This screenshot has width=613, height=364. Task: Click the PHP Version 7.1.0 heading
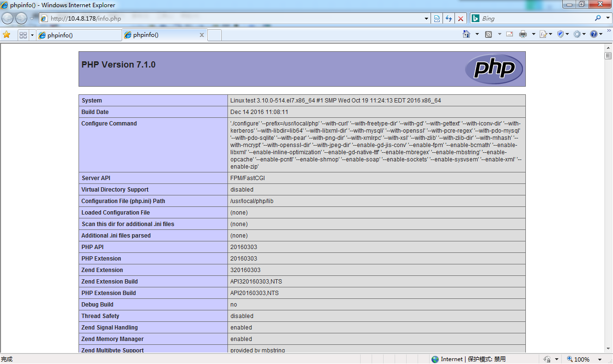[x=118, y=65]
